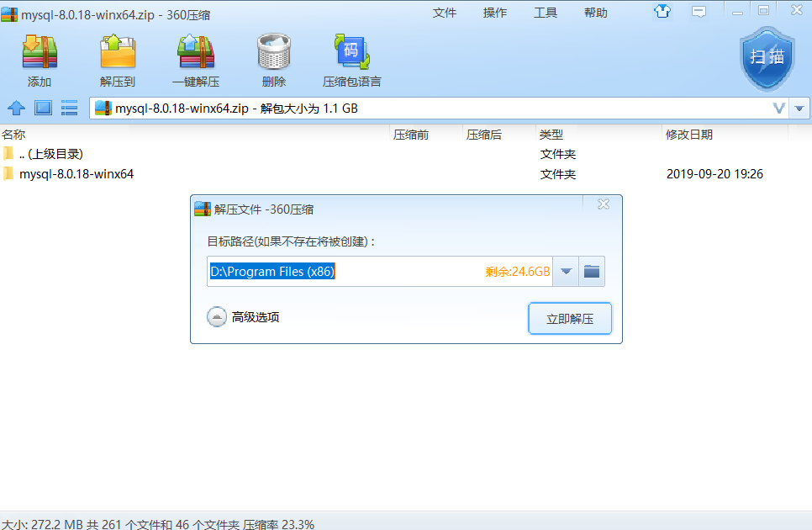Image resolution: width=812 pixels, height=530 pixels.
Task: Open the 文件 menu
Action: [x=445, y=13]
